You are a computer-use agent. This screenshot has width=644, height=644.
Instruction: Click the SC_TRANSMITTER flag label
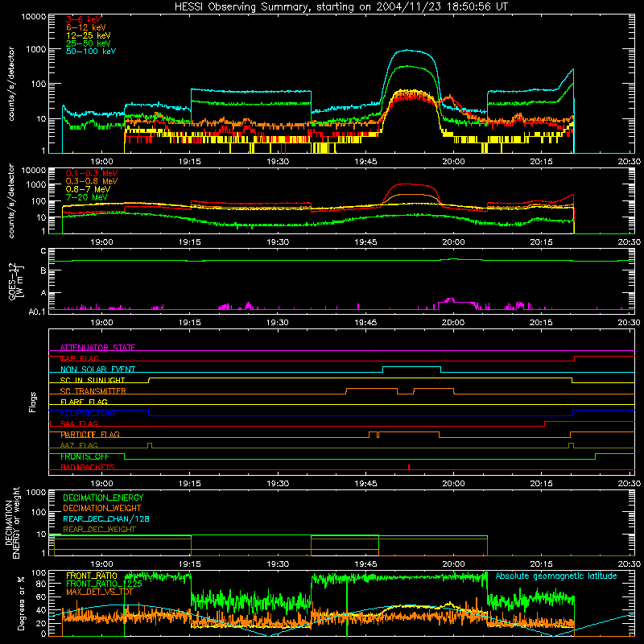click(x=93, y=391)
